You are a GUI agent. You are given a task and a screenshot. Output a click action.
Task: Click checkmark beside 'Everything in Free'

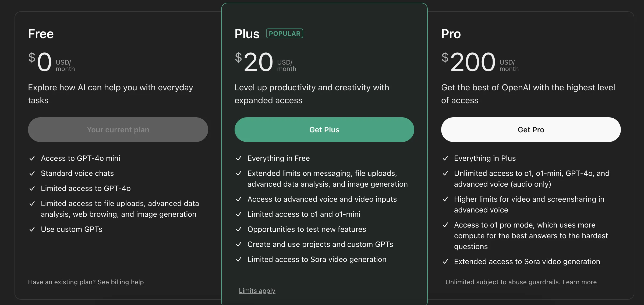pyautogui.click(x=239, y=158)
